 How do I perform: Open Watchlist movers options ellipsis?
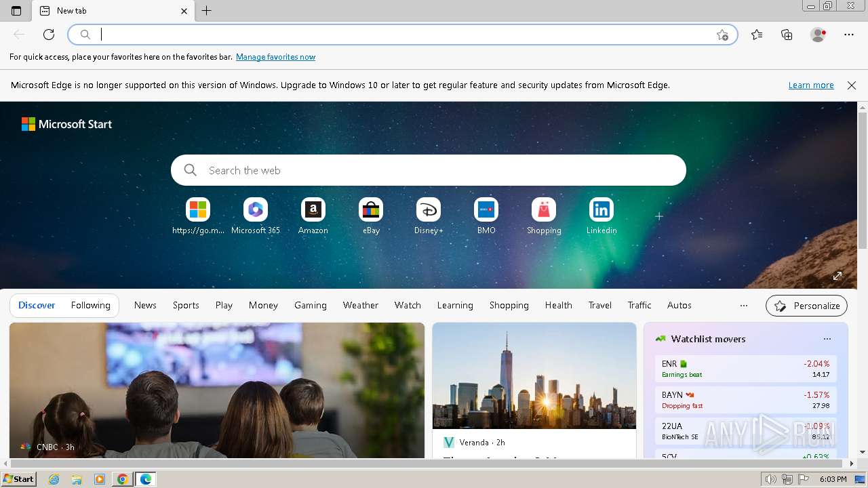click(x=827, y=339)
